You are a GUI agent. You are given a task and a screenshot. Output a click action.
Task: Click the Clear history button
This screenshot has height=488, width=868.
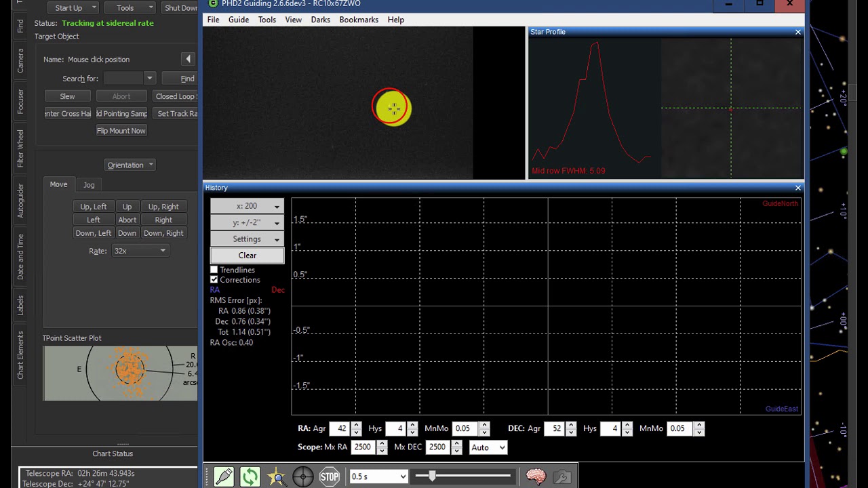point(247,256)
